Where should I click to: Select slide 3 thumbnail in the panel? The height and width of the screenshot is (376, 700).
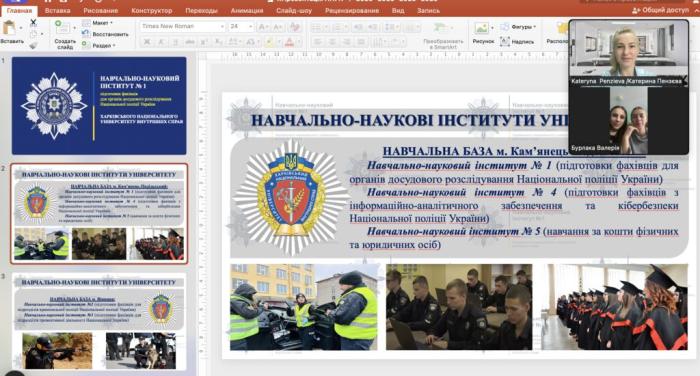coord(99,322)
